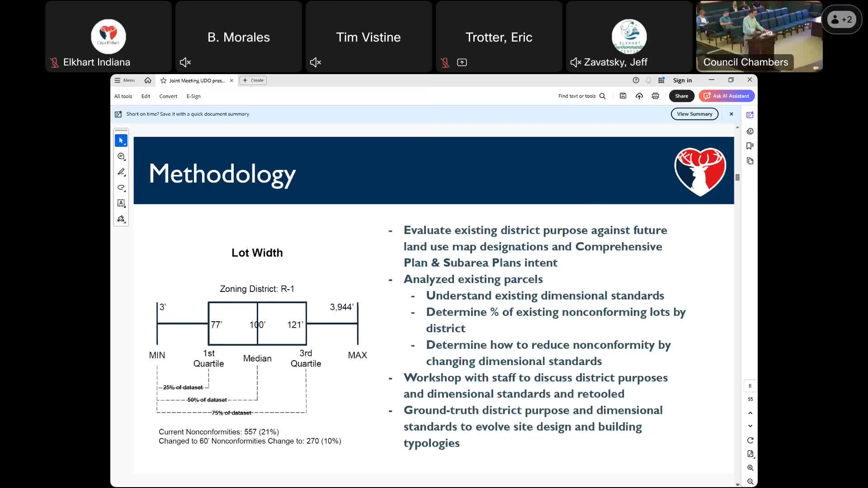The width and height of the screenshot is (868, 488).
Task: Select the highlighter pen tool
Action: click(121, 172)
